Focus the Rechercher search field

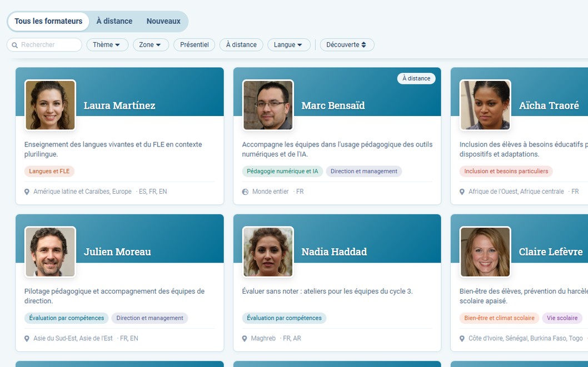(x=44, y=45)
